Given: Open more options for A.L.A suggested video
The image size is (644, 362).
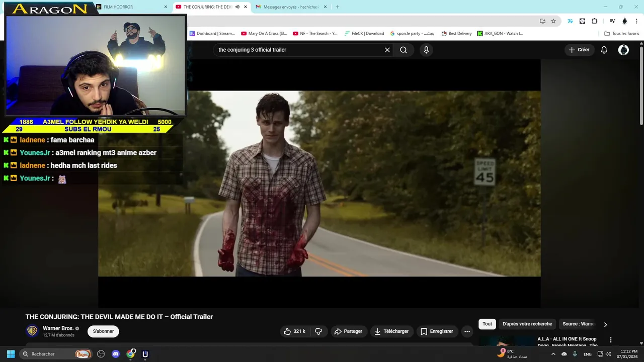Looking at the screenshot, I should point(611,340).
